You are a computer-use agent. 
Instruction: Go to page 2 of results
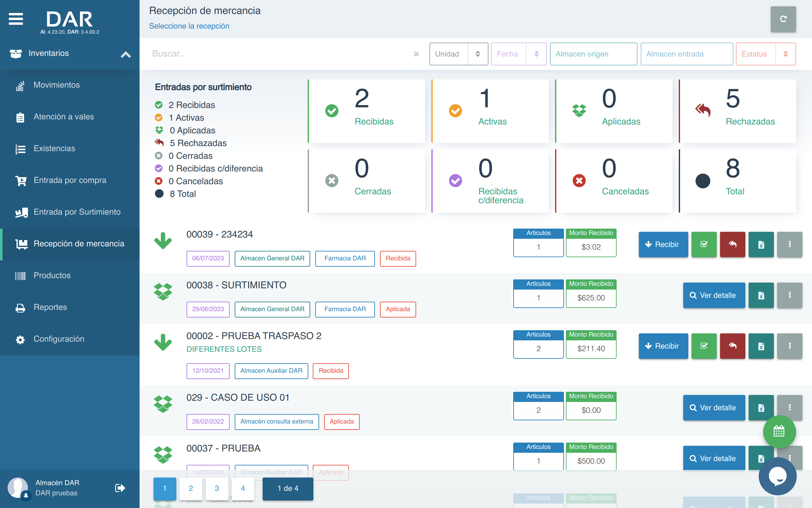pos(191,489)
